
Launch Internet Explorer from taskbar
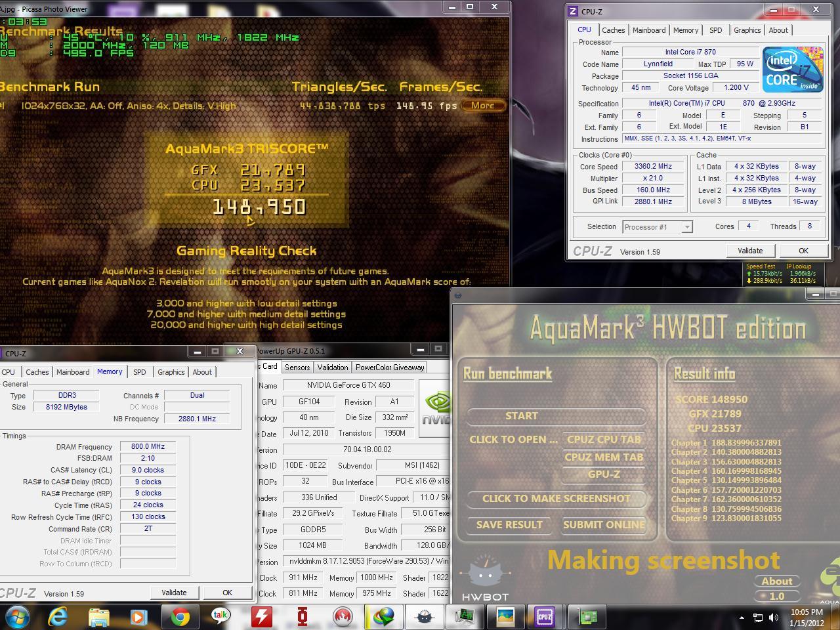tap(58, 617)
